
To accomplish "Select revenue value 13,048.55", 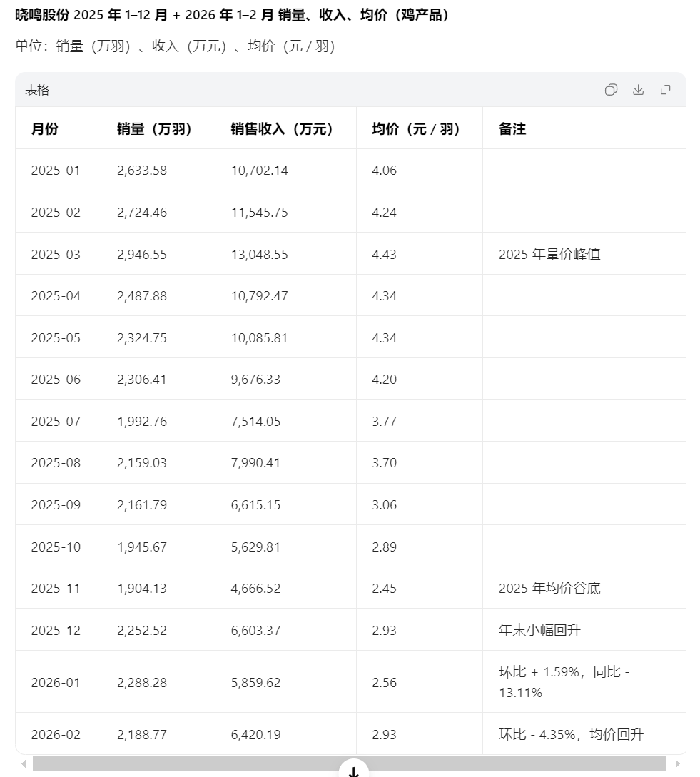I will point(259,255).
